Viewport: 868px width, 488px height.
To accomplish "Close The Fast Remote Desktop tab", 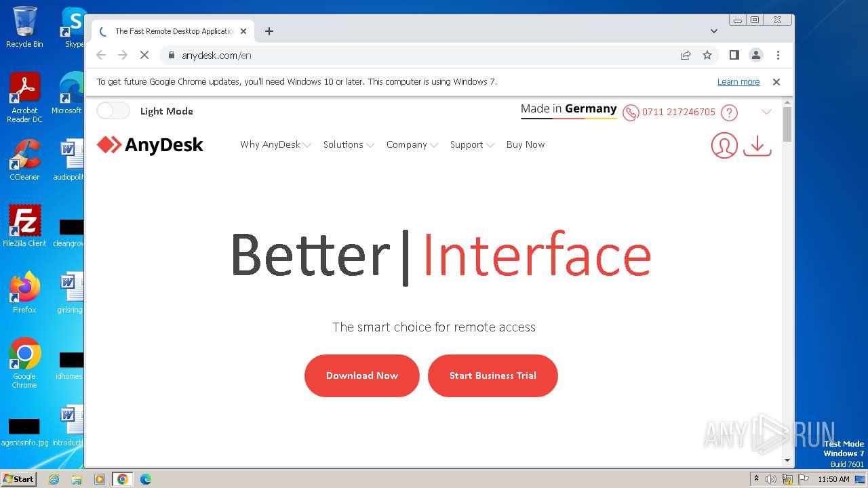I will pos(243,31).
